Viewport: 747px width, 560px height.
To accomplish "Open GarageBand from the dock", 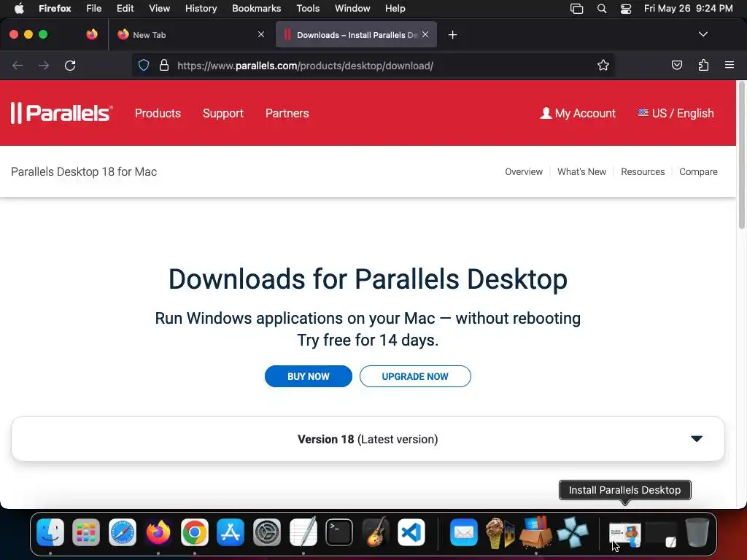I will pos(376,532).
